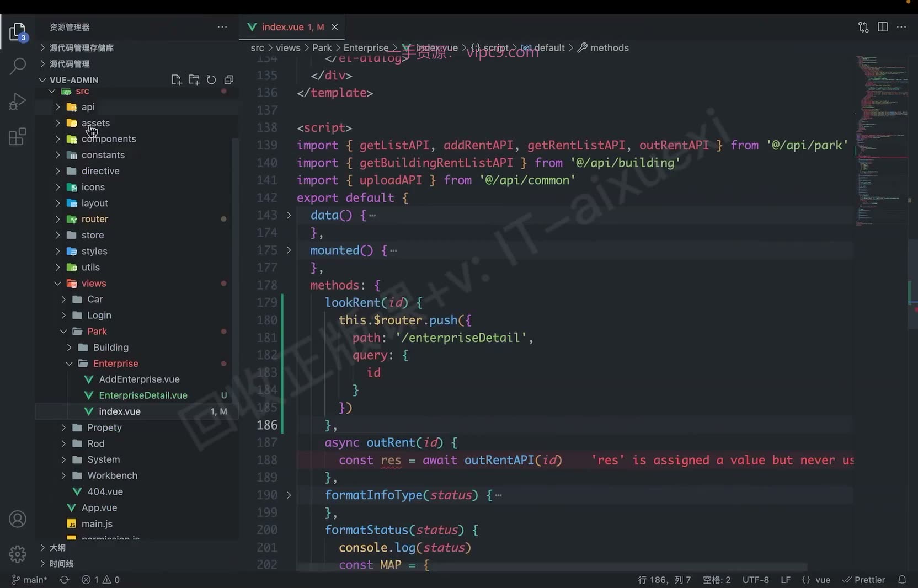Viewport: 918px width, 588px height.
Task: Change UTF-8 file encoding
Action: coord(755,580)
